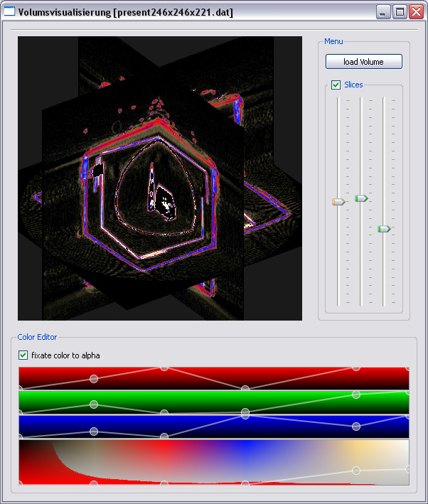The width and height of the screenshot is (428, 504).
Task: Select second control point on blue channel curve
Action: [x=94, y=431]
